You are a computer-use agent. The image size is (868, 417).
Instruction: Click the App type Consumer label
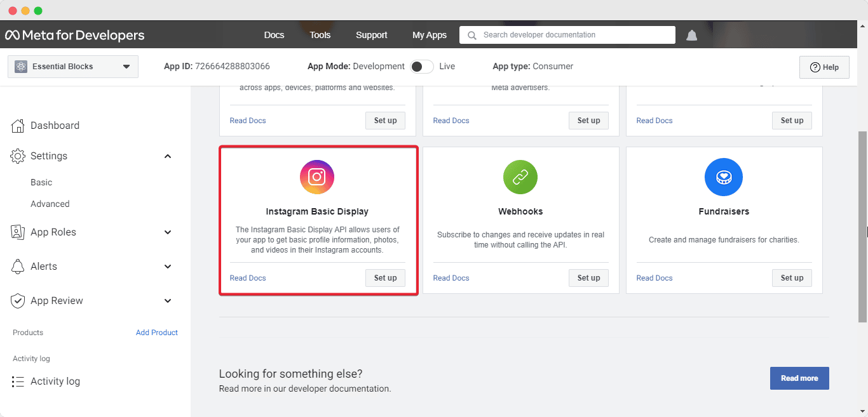coord(533,66)
